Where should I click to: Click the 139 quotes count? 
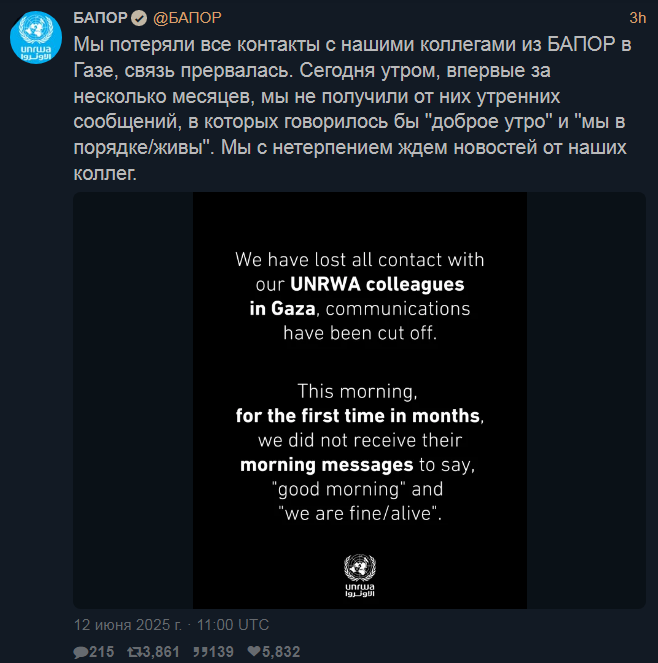tap(220, 652)
